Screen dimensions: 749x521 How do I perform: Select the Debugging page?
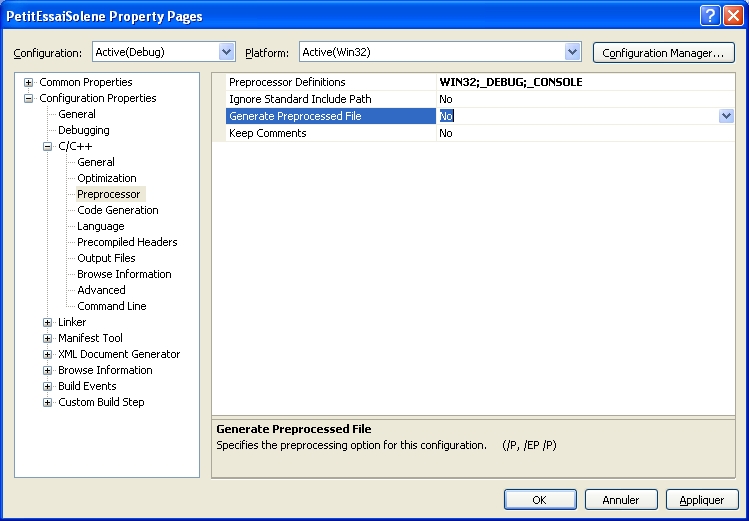[84, 130]
